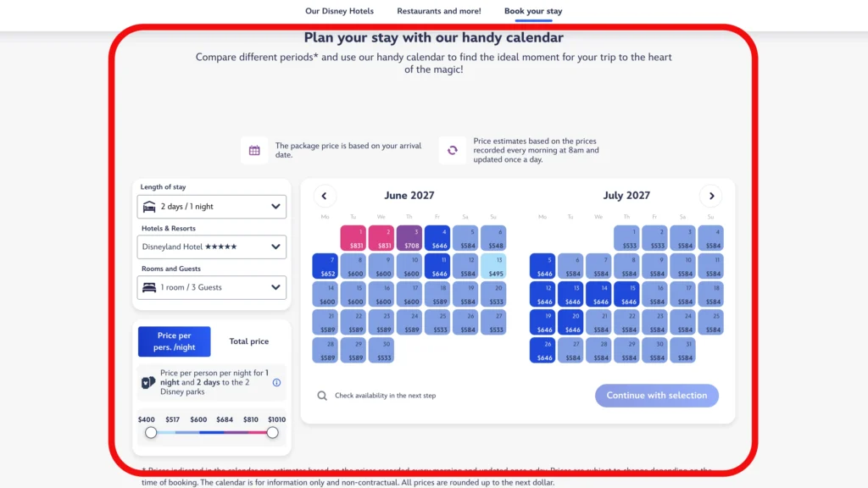The image size is (868, 488).
Task: Open Our Disney Hotels tab
Action: pos(339,11)
